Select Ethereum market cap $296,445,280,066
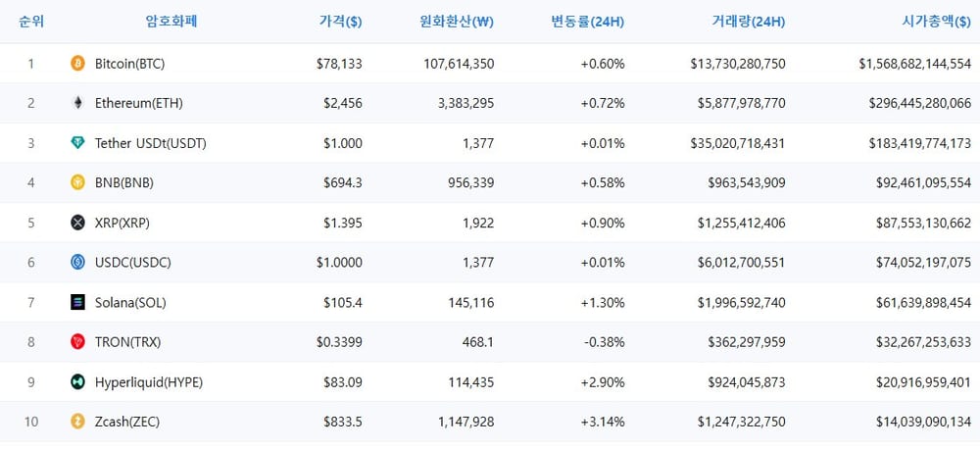 pos(920,104)
